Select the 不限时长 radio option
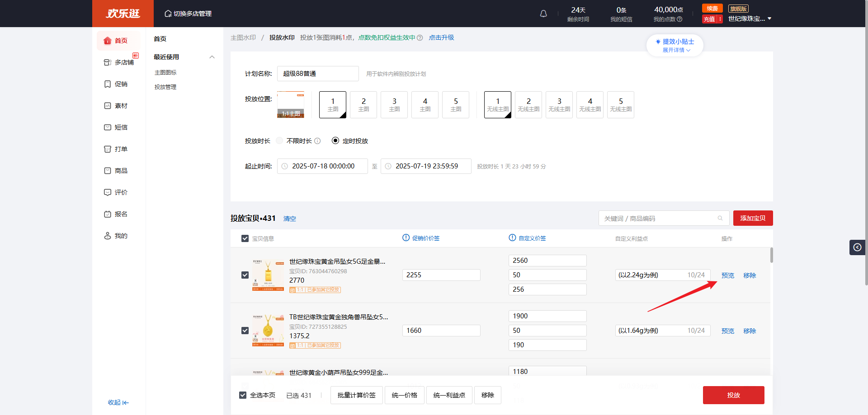The width and height of the screenshot is (868, 415). (x=280, y=141)
